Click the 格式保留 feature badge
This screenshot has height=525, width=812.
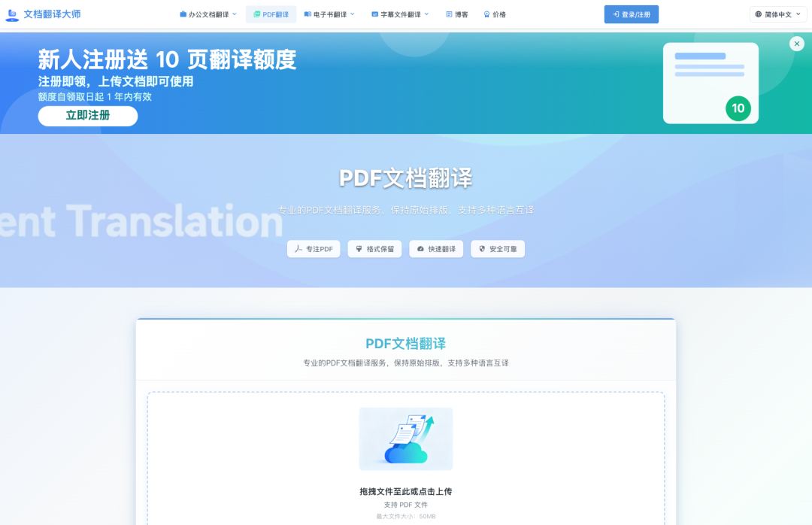pyautogui.click(x=374, y=248)
